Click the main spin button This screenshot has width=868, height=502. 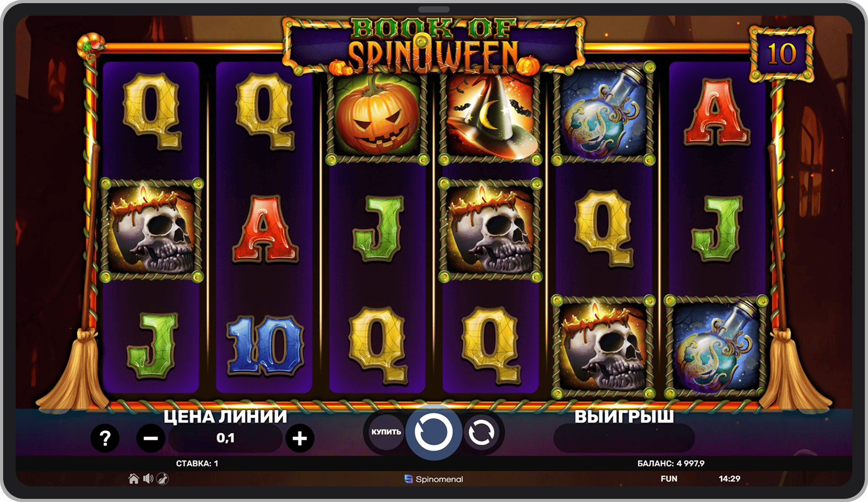[433, 432]
